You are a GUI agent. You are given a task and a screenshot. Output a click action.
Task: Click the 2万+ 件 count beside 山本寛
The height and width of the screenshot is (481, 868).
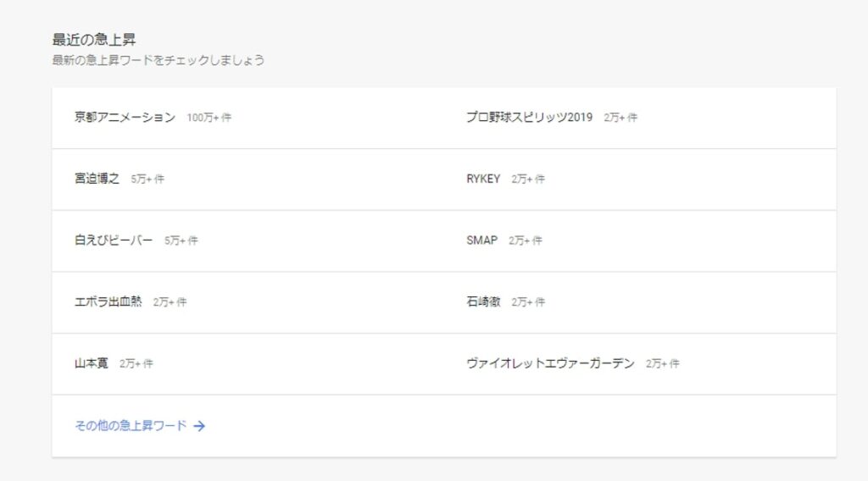[136, 363]
